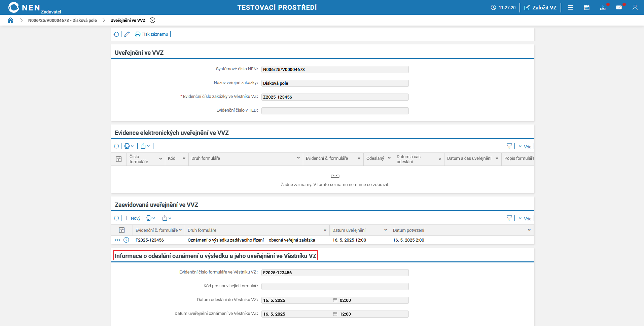This screenshot has height=326, width=644.
Task: Click the pencil edit record icon
Action: [127, 34]
